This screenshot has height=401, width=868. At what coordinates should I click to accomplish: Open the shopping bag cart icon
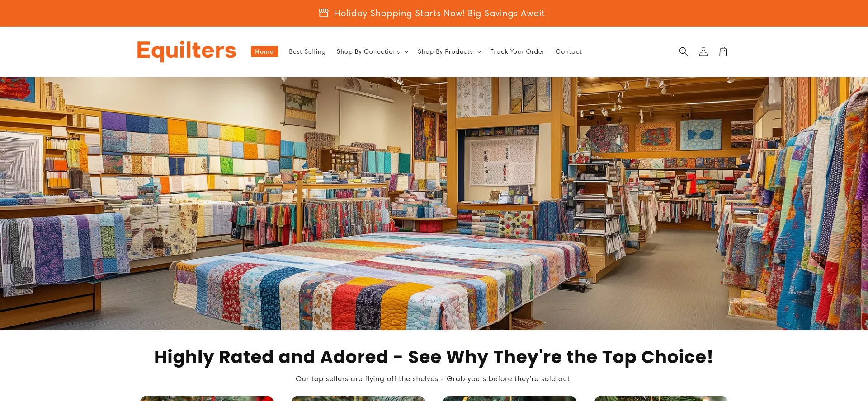coord(723,51)
